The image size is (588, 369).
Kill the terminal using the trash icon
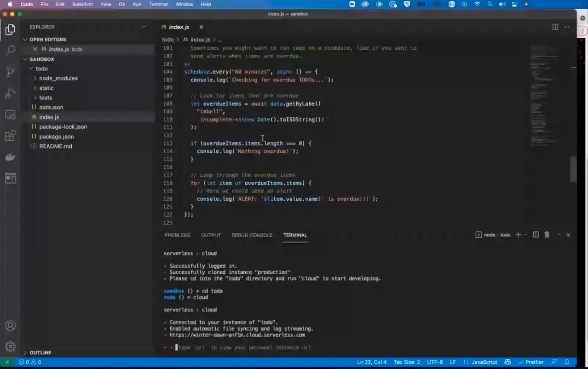(x=547, y=235)
